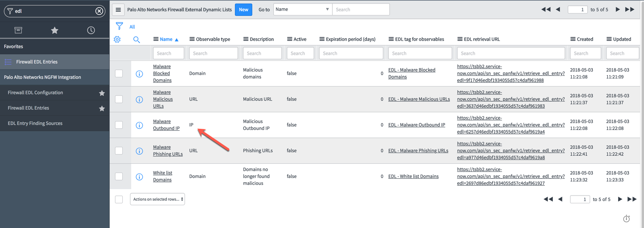
Task: Open Observable type column menu icon
Action: pyautogui.click(x=192, y=39)
